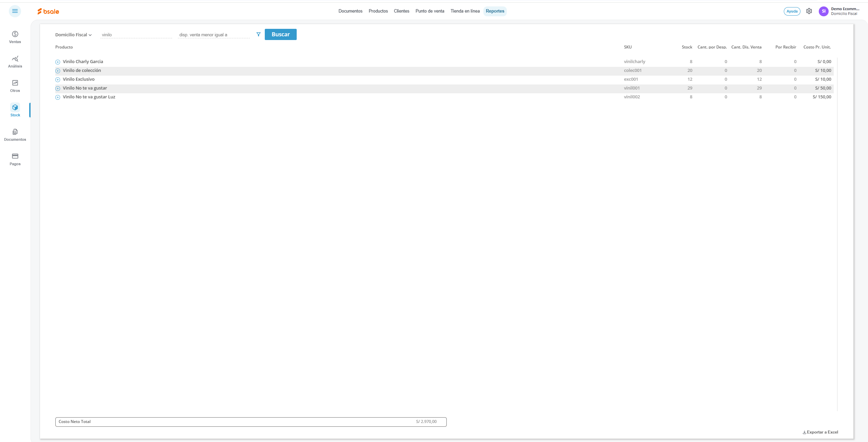
Task: Click disp. venta menor igual field
Action: pos(214,35)
